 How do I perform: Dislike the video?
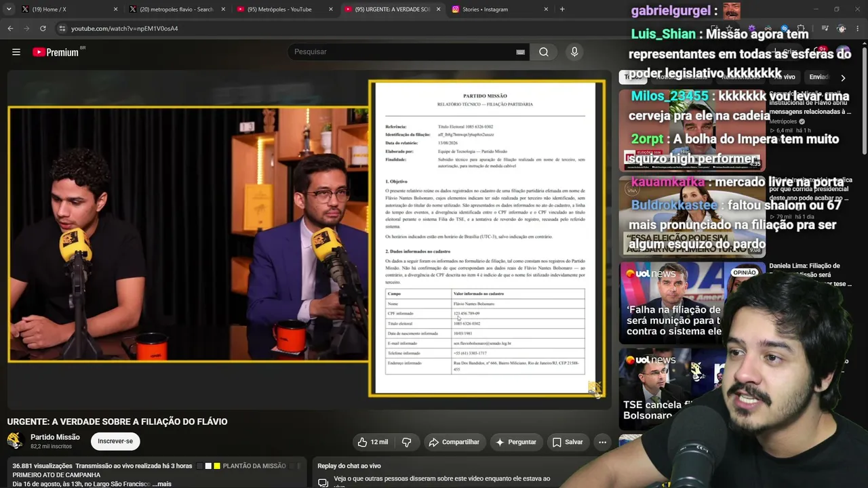click(x=407, y=442)
